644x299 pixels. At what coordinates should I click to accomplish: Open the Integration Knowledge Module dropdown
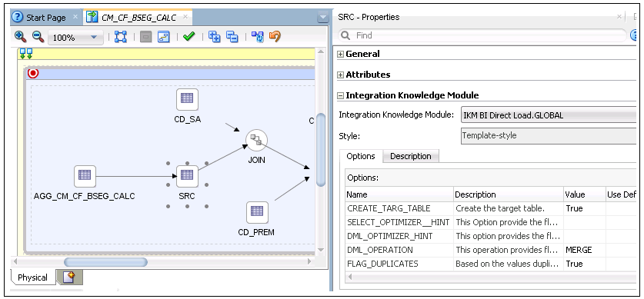coord(549,115)
